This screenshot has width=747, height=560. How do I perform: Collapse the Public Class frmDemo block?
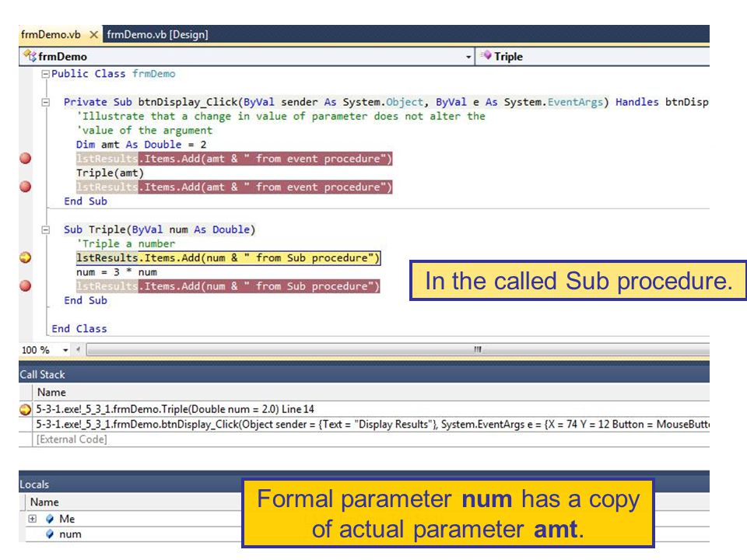coord(46,74)
